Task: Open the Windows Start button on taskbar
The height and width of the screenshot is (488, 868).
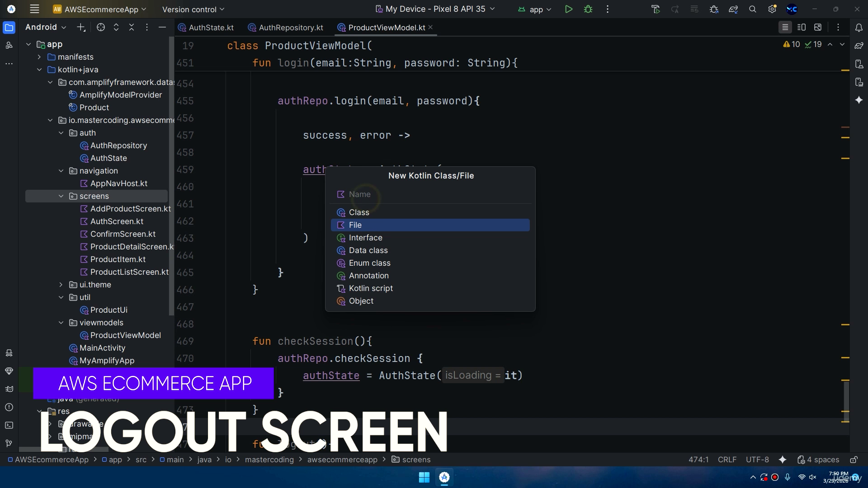Action: (424, 477)
